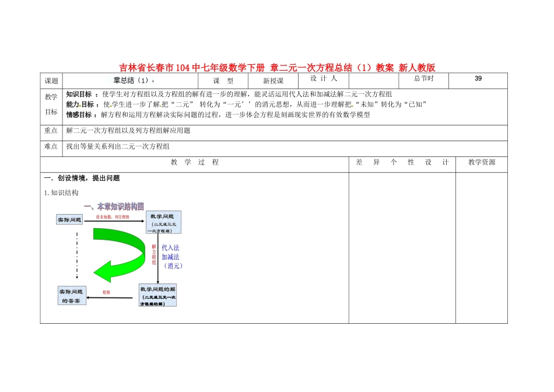Click the 新授课 cell
The image size is (554, 392).
[x=273, y=81]
